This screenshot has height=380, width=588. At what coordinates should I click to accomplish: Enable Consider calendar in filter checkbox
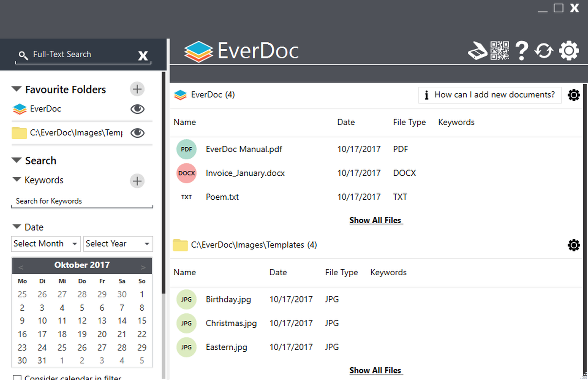17,378
